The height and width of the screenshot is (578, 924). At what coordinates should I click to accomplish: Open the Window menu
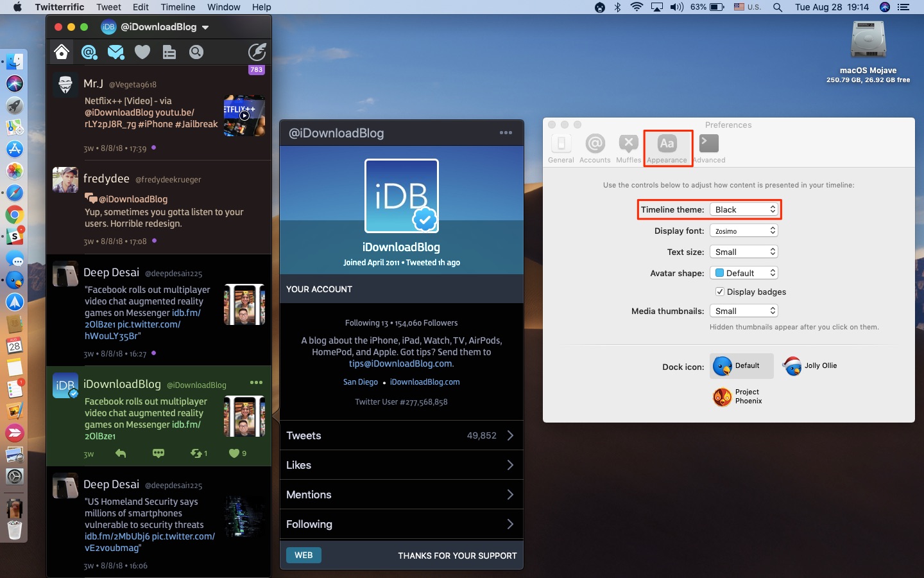pyautogui.click(x=223, y=7)
